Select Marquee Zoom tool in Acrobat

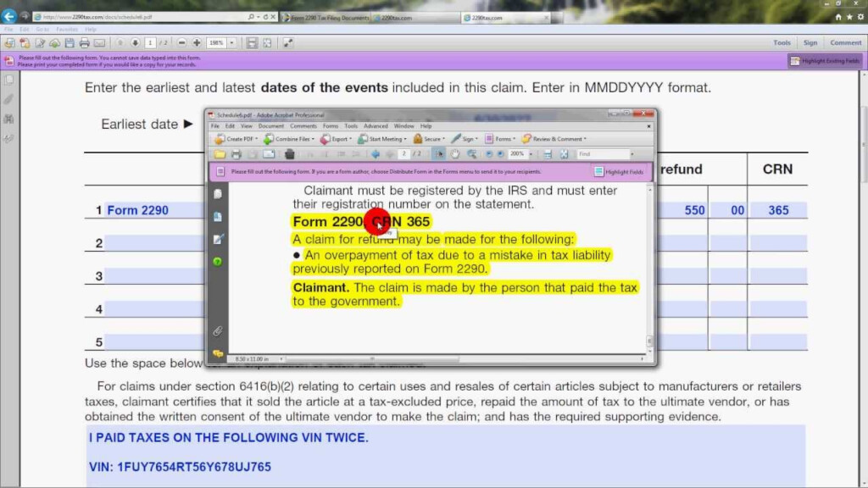click(471, 154)
